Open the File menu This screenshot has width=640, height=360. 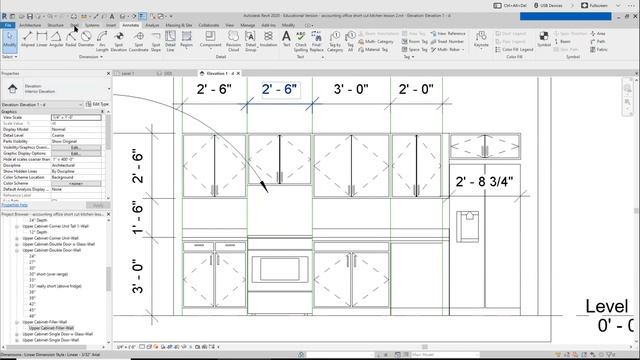tap(8, 25)
